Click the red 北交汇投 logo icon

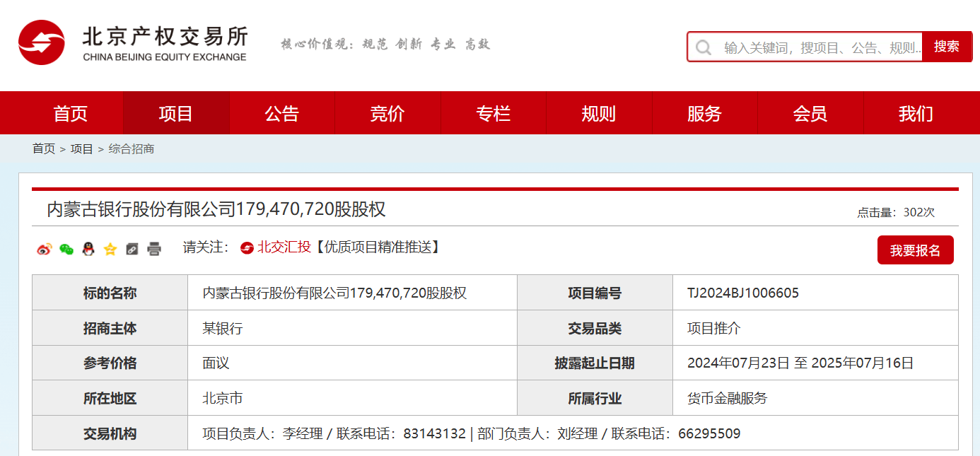coord(247,247)
